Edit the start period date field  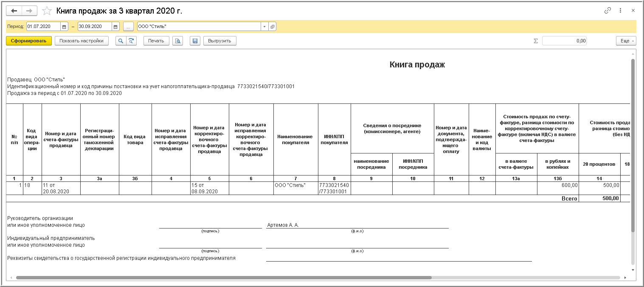point(44,26)
